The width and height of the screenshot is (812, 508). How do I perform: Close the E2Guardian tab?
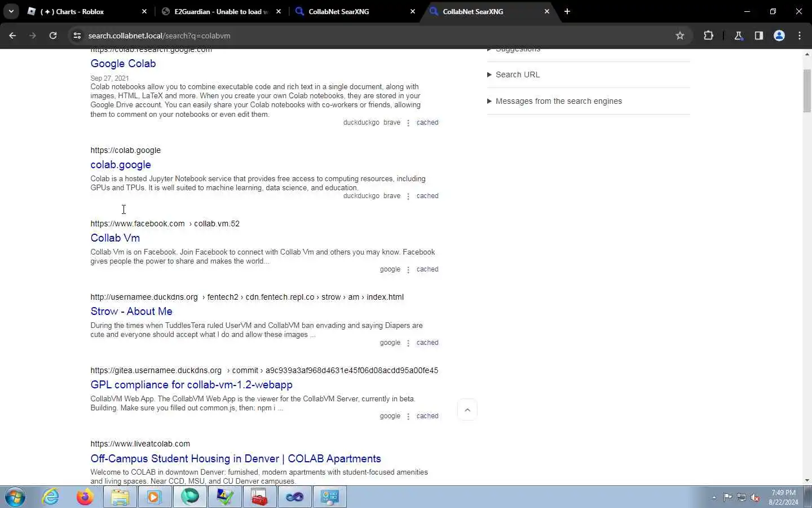[x=279, y=11]
